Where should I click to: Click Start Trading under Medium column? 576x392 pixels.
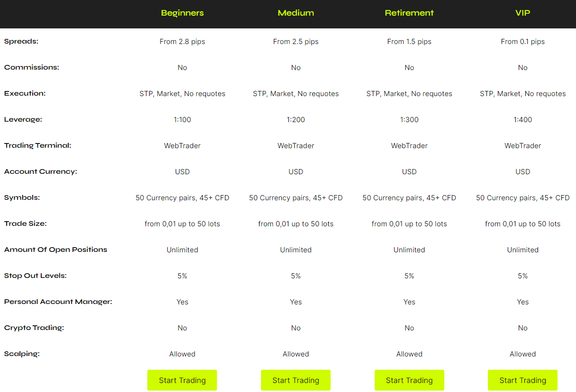click(x=296, y=380)
